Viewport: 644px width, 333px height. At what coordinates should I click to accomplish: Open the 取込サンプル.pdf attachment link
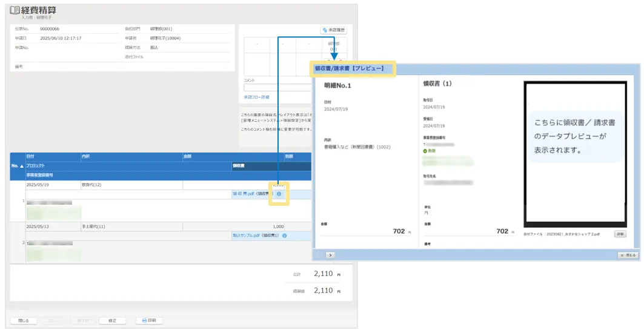[256, 236]
